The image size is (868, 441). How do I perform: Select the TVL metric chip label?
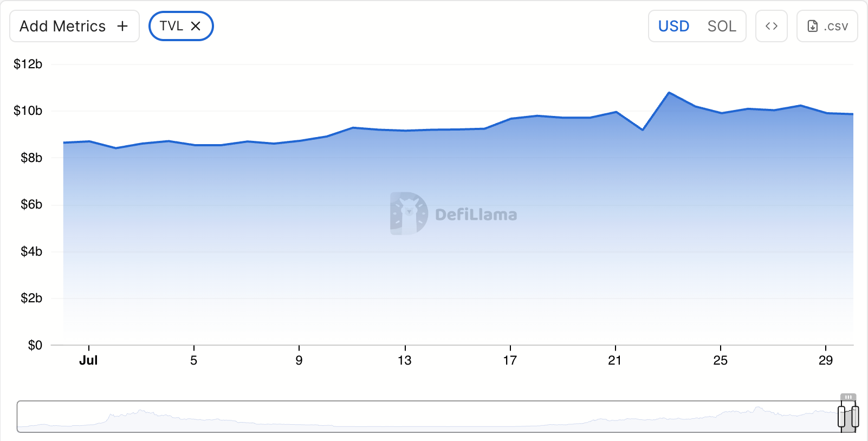[171, 26]
